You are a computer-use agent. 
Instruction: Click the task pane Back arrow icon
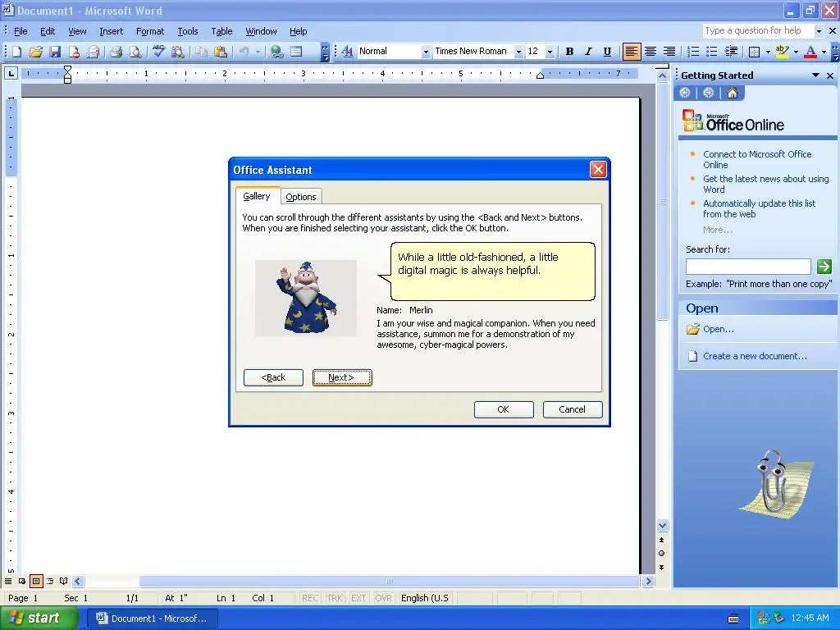(x=685, y=94)
